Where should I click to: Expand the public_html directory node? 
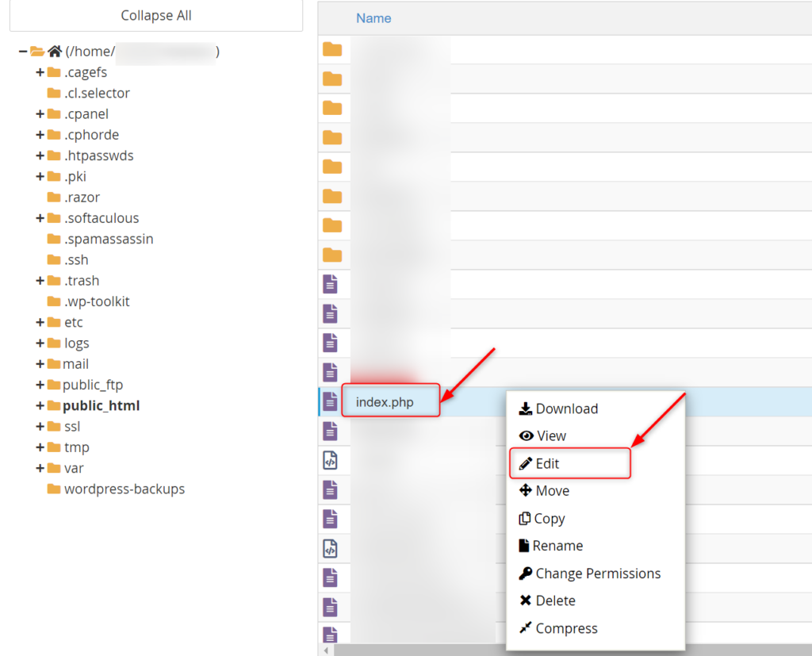click(x=39, y=405)
